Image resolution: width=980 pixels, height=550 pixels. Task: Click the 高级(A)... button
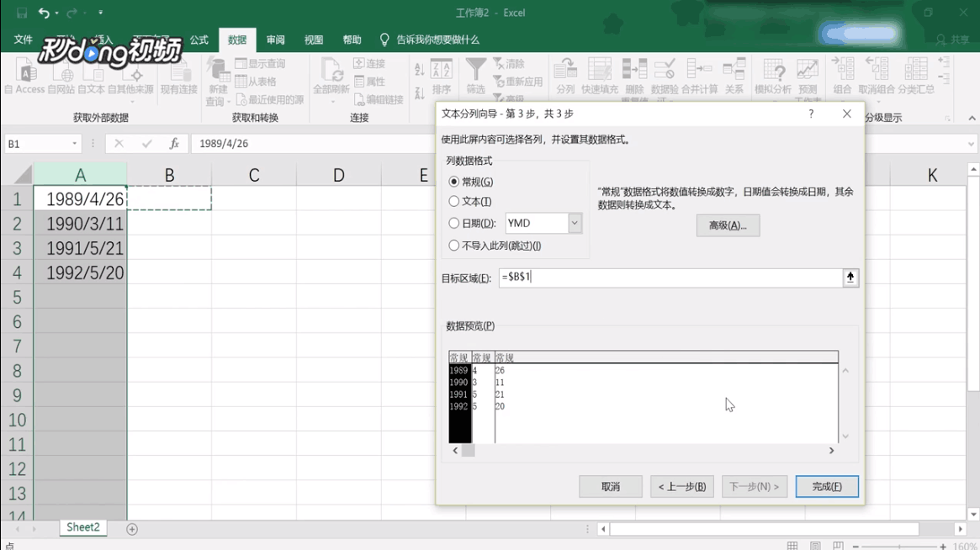tap(727, 225)
